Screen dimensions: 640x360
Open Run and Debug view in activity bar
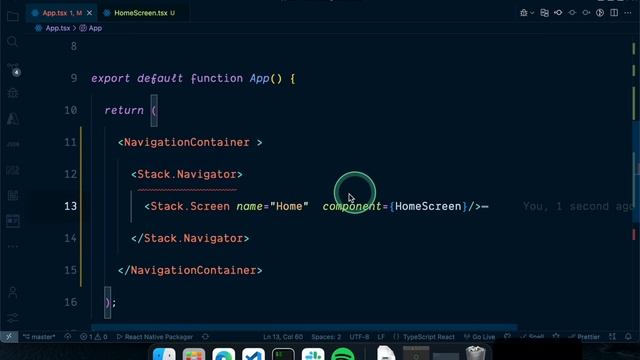pos(13,93)
